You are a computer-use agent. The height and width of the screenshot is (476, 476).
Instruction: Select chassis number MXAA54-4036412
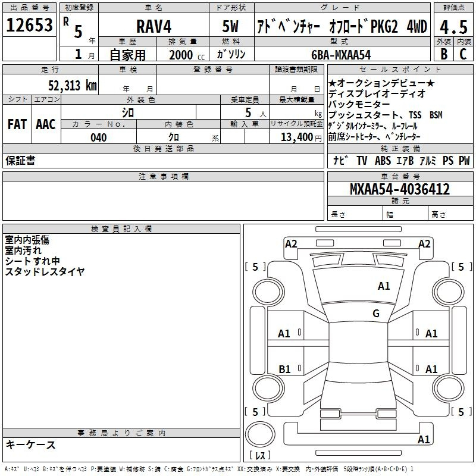tap(400, 189)
